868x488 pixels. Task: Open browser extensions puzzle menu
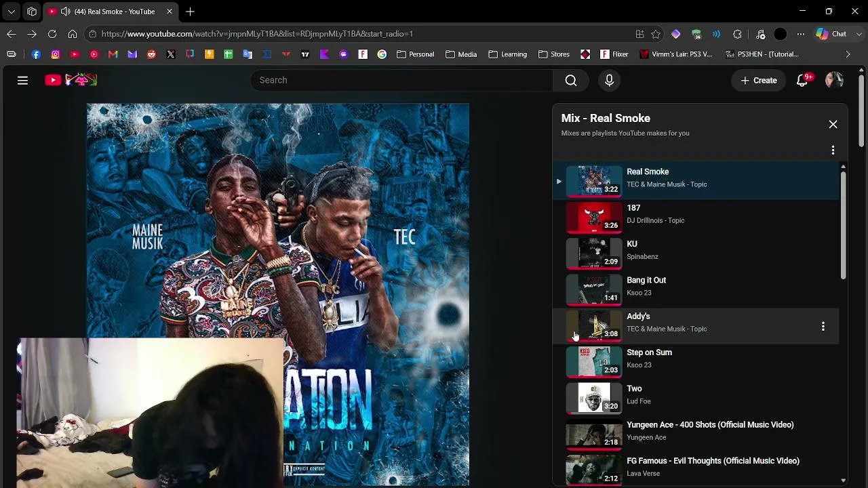tap(737, 34)
